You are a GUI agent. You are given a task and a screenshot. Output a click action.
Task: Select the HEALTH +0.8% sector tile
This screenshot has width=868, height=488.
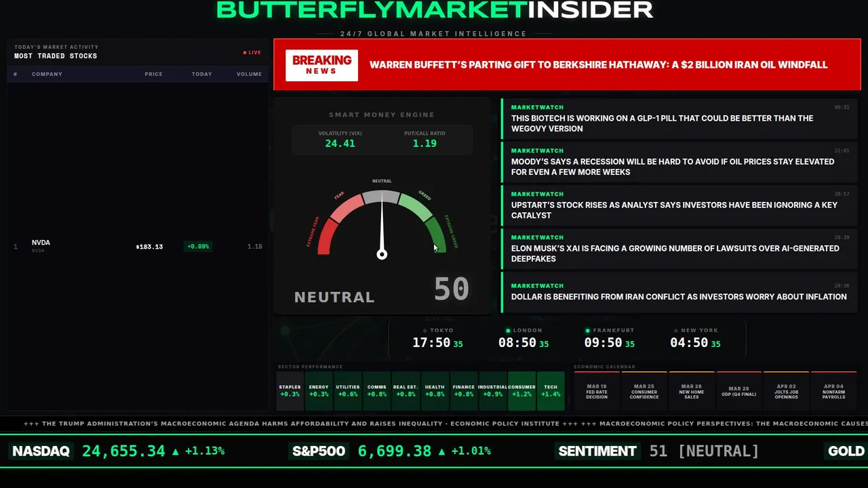(x=435, y=390)
